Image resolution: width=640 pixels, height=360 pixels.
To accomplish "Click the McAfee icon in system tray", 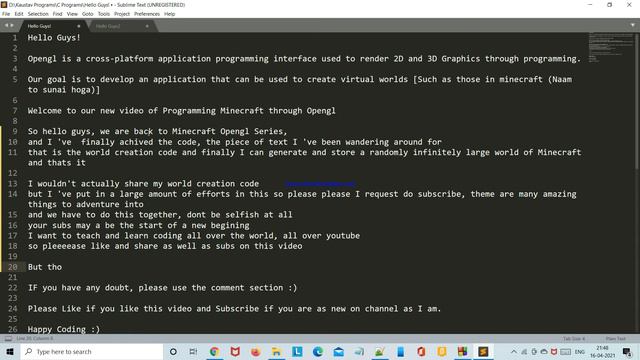I will click(x=554, y=351).
